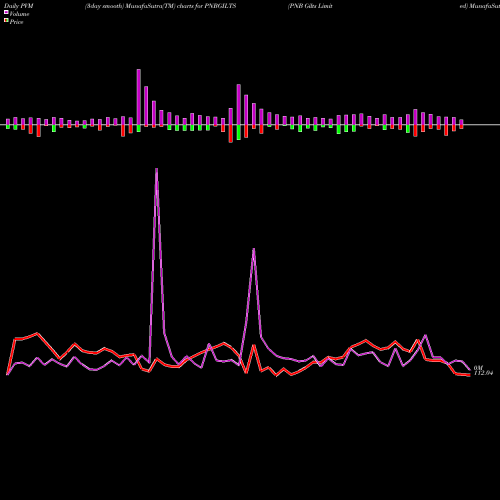Click the second peak of magenta volume line

click(x=254, y=249)
